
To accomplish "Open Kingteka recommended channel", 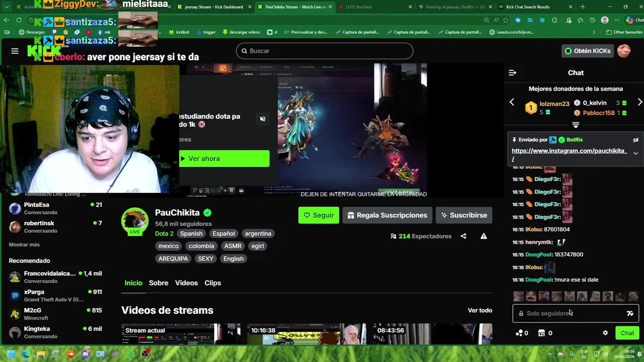I will pyautogui.click(x=55, y=332).
